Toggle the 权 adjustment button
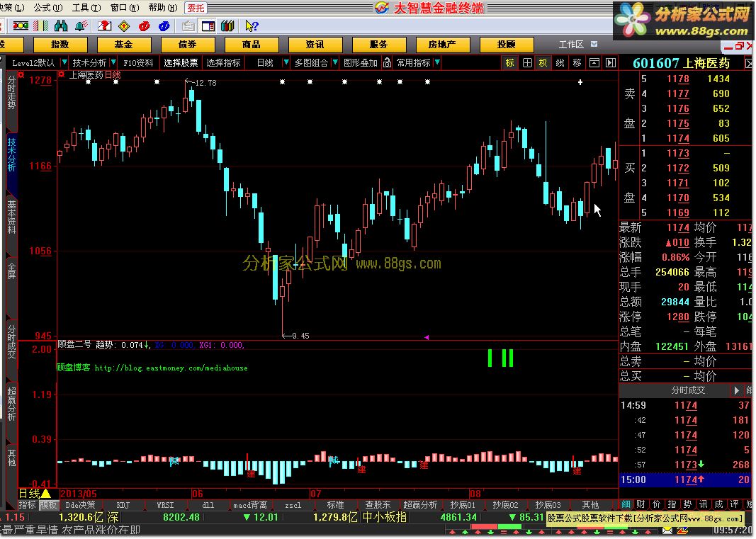The image size is (756, 539). [543, 62]
